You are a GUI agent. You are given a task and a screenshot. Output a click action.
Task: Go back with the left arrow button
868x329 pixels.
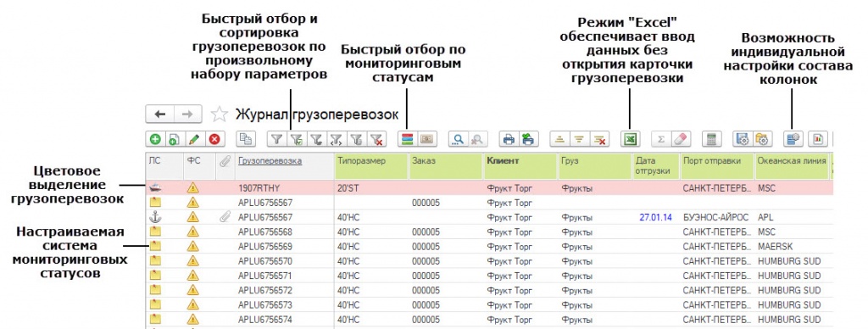[x=159, y=114]
